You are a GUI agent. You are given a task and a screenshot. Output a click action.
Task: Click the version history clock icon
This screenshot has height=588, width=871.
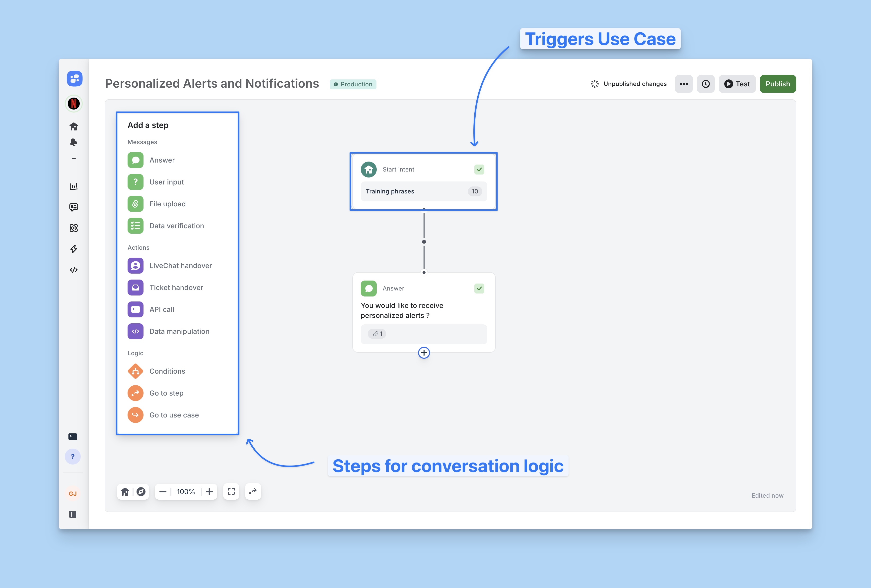pos(705,84)
